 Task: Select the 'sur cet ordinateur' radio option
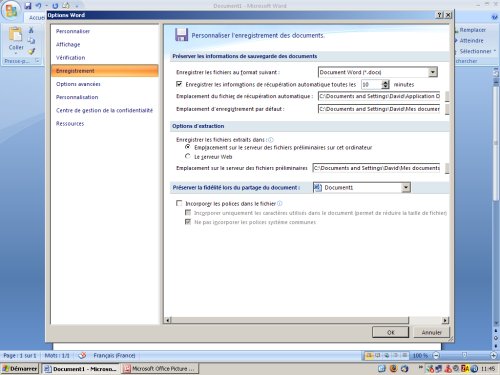click(x=188, y=147)
